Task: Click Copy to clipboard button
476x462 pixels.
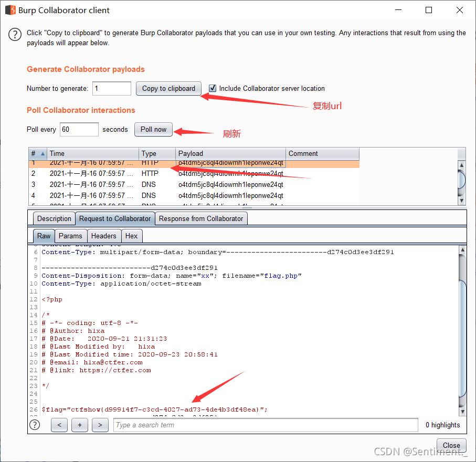Action: (168, 88)
